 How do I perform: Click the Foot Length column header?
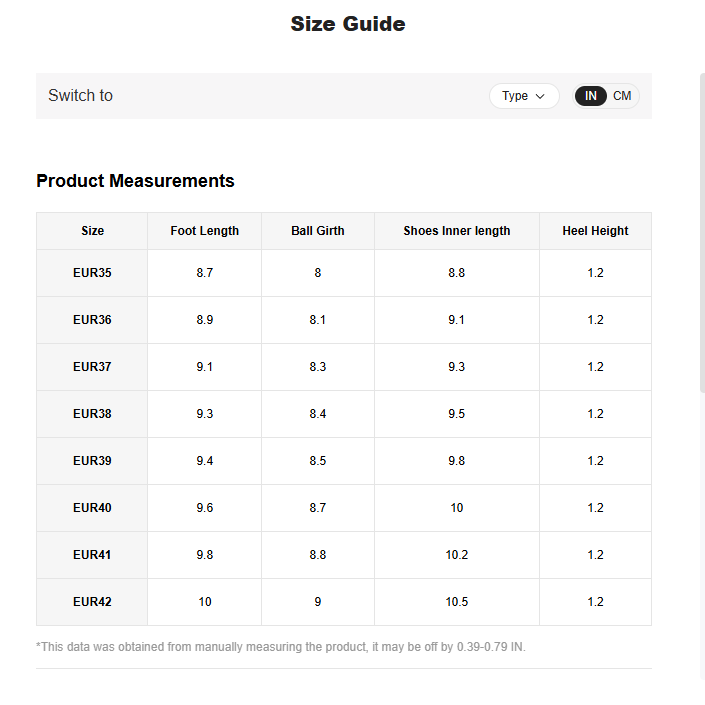point(204,231)
